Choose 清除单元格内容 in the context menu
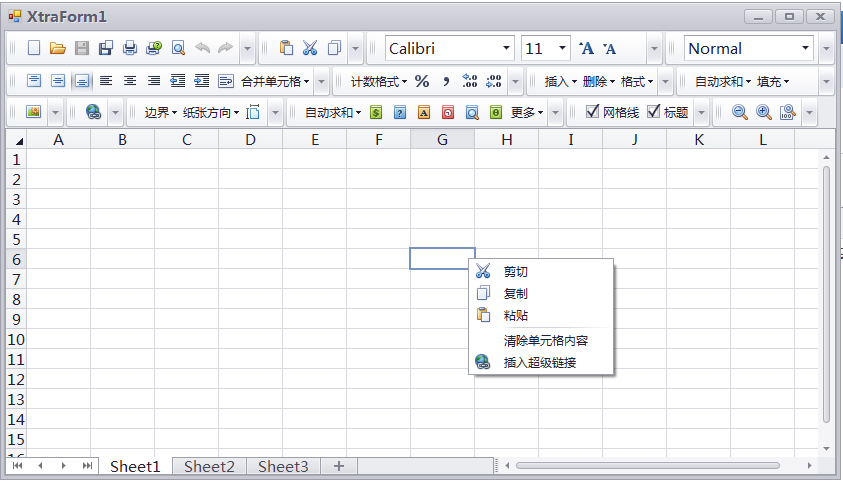This screenshot has width=843, height=483. 541,340
